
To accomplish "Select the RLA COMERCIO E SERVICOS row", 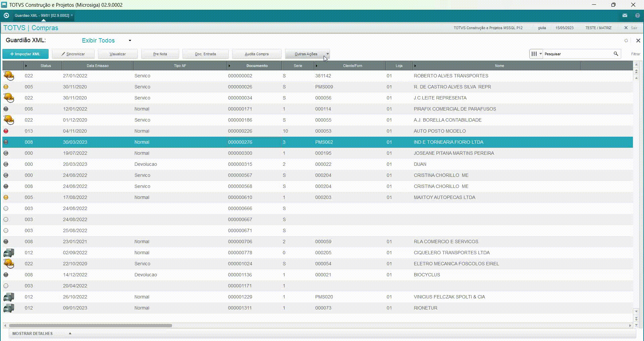I will (318, 242).
